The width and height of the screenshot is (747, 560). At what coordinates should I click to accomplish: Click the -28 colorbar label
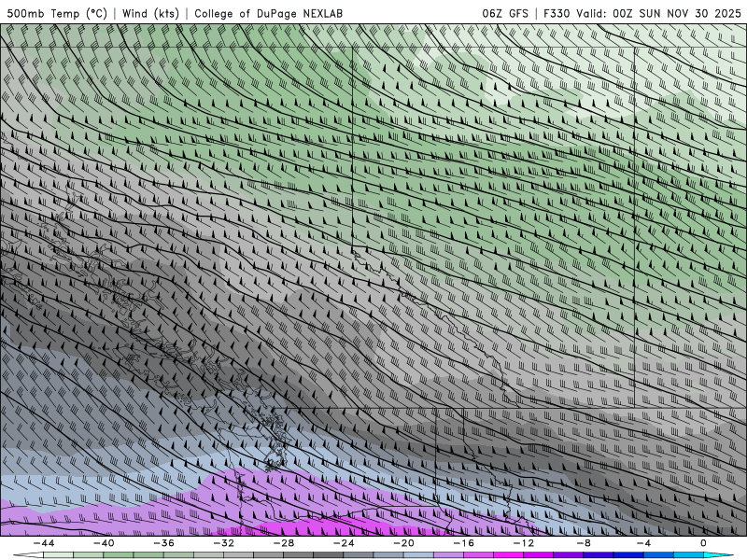point(284,543)
